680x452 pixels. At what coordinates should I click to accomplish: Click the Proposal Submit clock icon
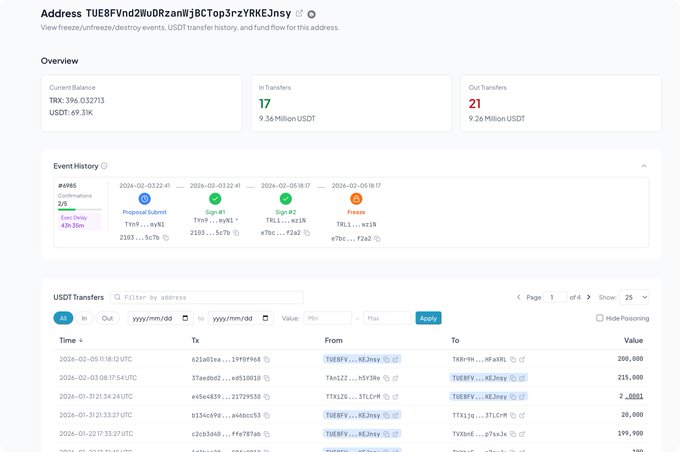pos(144,199)
